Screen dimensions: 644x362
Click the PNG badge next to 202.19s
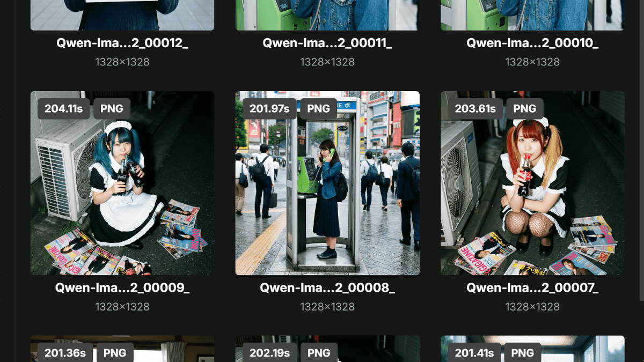[x=319, y=353]
